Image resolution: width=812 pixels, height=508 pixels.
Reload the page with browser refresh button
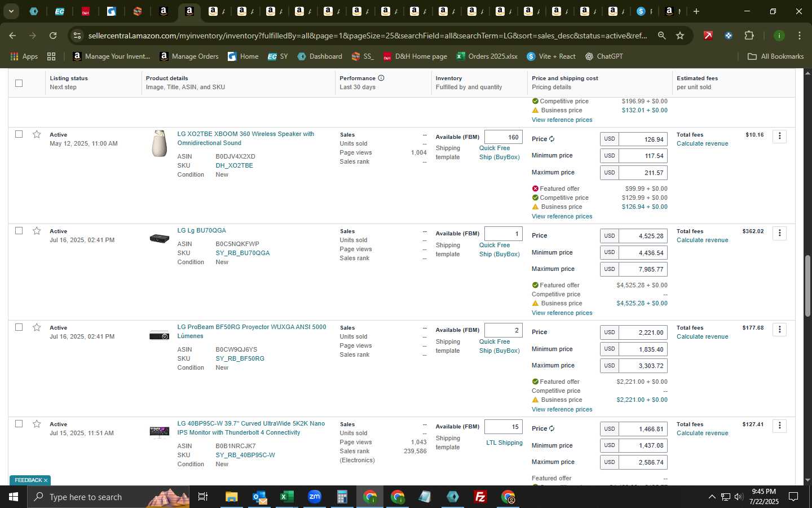click(53, 36)
